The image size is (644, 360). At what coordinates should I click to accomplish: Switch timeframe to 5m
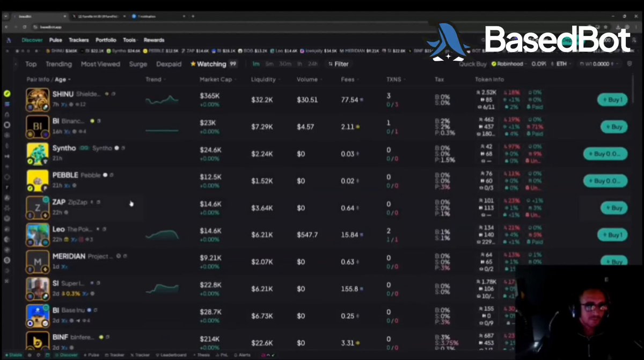[269, 64]
